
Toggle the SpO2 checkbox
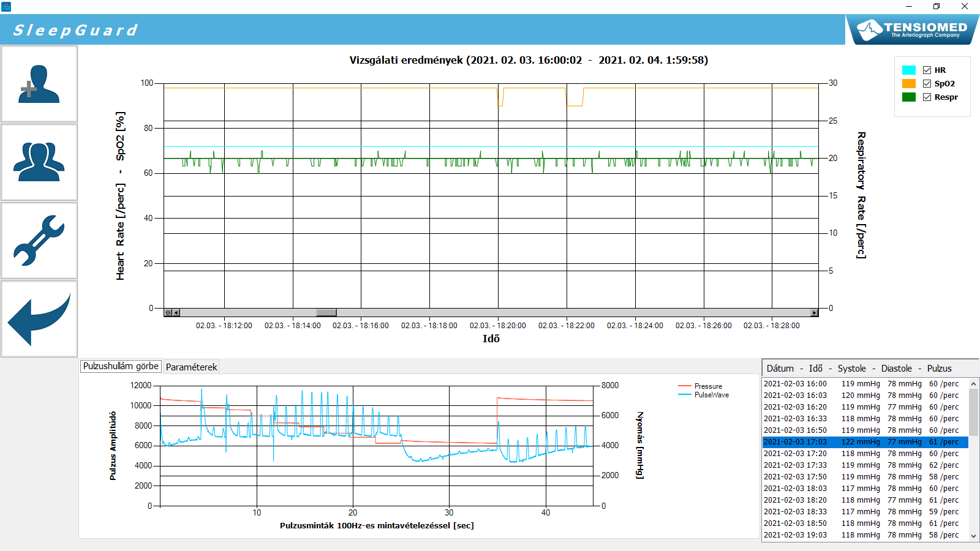[x=927, y=84]
